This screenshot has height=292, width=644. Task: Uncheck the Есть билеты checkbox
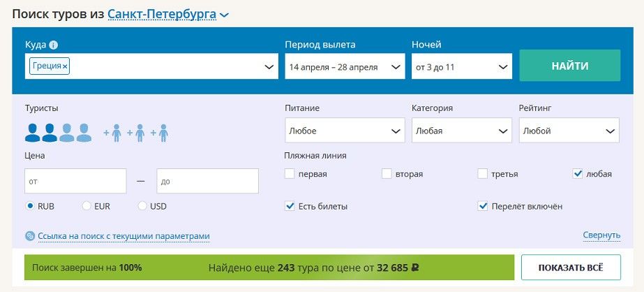[x=290, y=207]
